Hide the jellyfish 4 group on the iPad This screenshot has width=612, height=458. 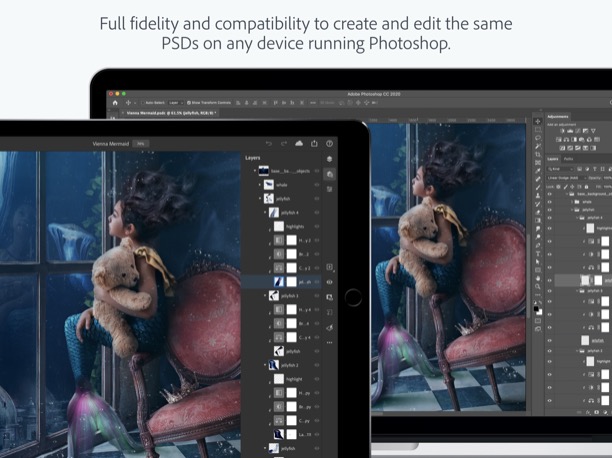(x=317, y=212)
